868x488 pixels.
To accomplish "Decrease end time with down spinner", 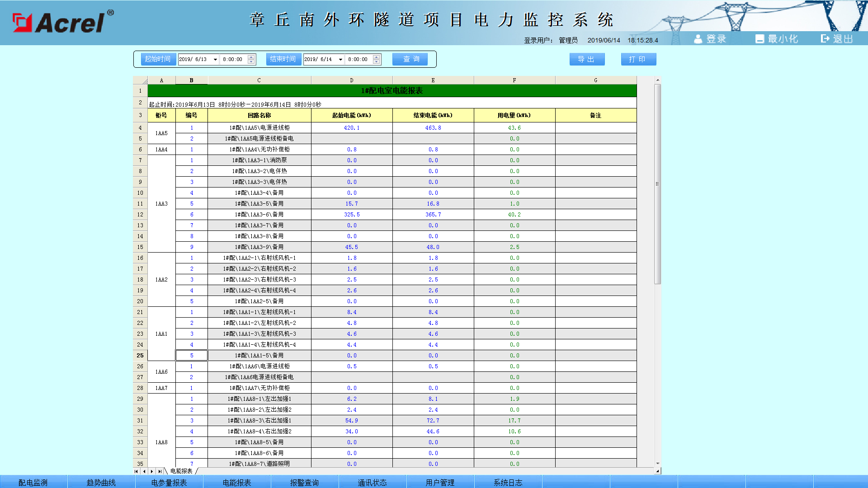I will 377,62.
